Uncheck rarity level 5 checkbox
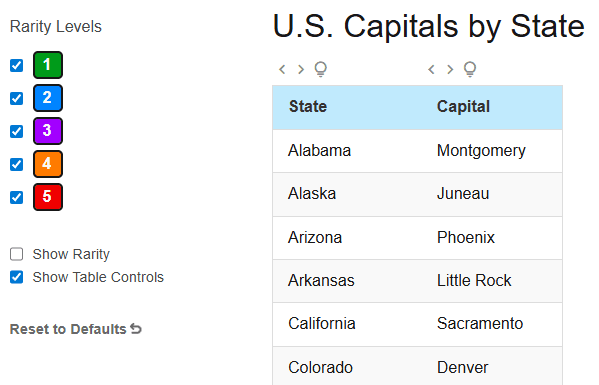The height and width of the screenshot is (385, 599). coord(16,197)
